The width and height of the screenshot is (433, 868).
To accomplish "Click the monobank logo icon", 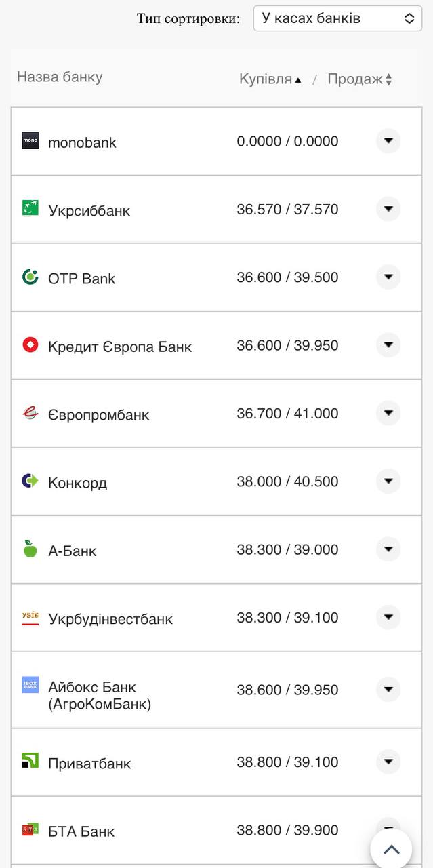I will click(x=30, y=141).
